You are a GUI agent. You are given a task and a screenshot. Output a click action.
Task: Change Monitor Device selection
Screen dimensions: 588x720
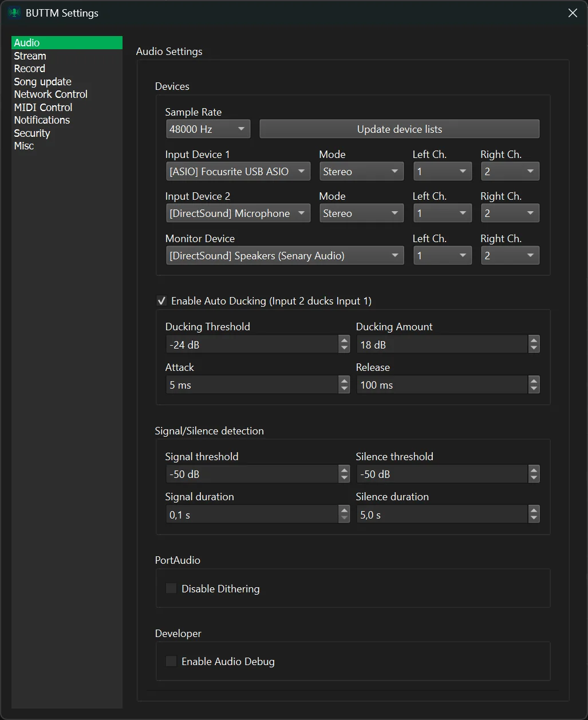pos(285,255)
